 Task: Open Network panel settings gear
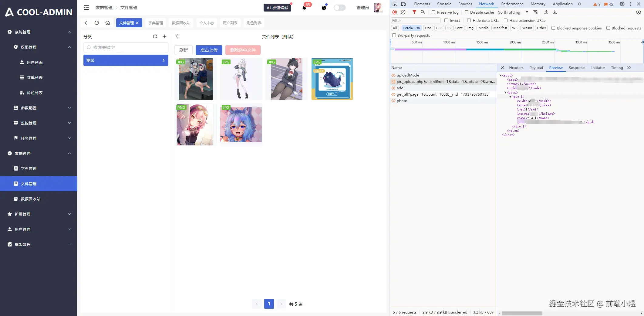639,12
